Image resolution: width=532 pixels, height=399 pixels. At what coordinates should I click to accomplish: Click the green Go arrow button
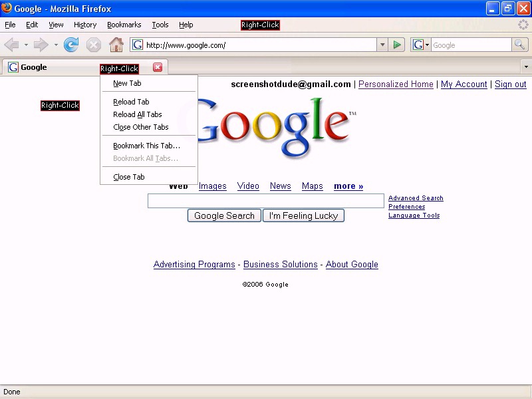[x=396, y=45]
